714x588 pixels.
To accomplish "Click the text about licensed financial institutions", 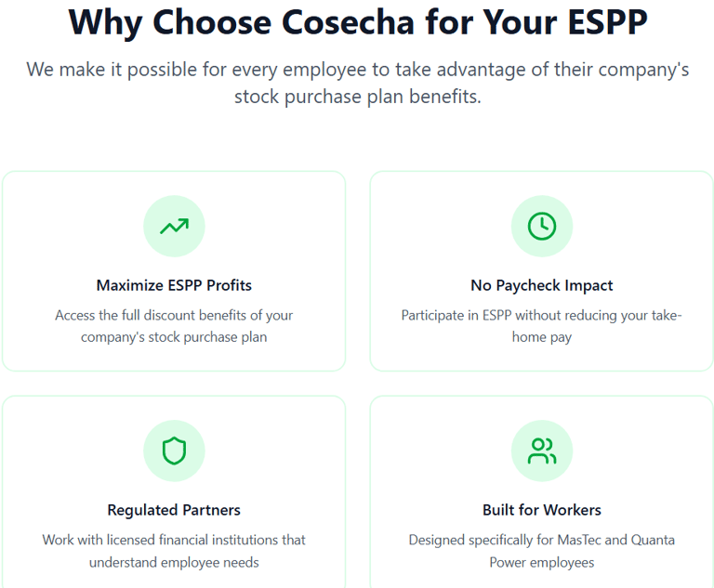I will click(x=174, y=551).
